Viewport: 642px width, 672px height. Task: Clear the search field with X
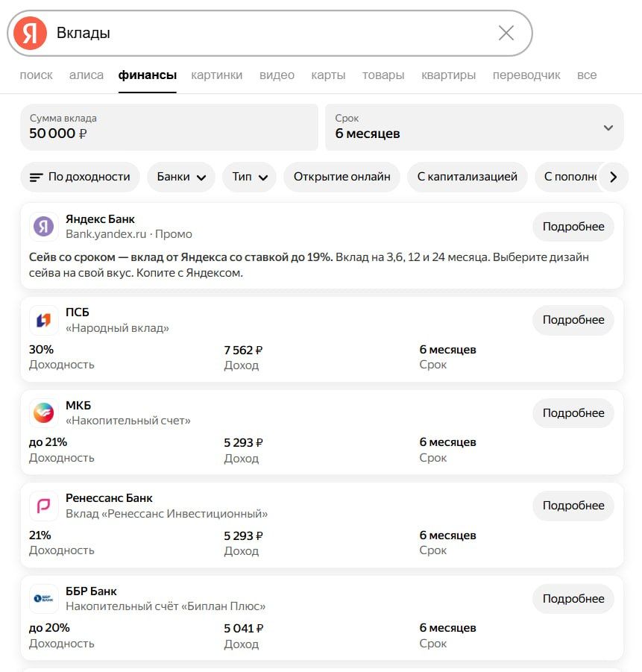coord(506,33)
